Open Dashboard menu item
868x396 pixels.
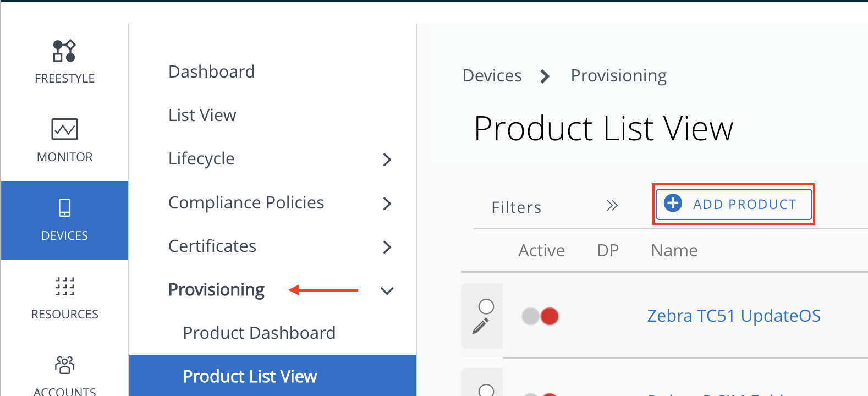click(211, 71)
